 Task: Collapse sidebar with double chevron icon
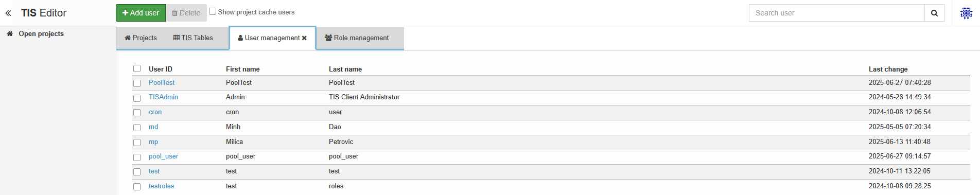pos(8,13)
